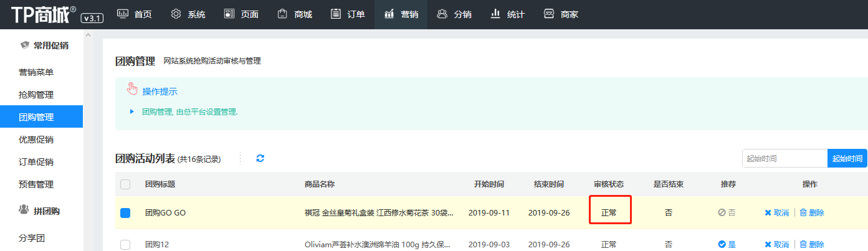Click 删除 for the 团购12 row
The height and width of the screenshot is (251, 868).
[x=812, y=245]
